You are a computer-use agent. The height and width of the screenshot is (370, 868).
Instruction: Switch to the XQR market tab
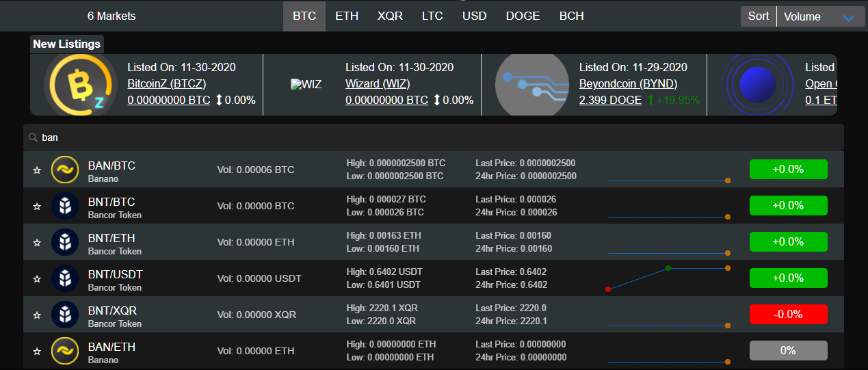[x=390, y=16]
